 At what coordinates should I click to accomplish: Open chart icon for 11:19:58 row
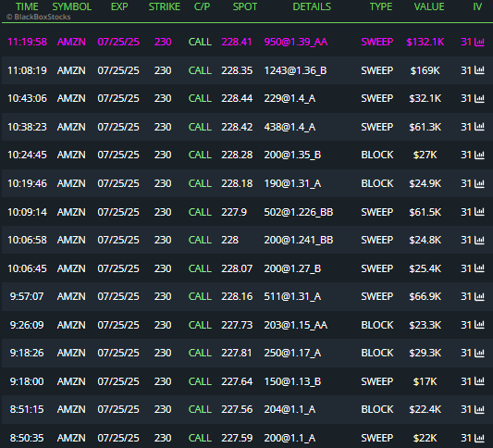point(479,42)
